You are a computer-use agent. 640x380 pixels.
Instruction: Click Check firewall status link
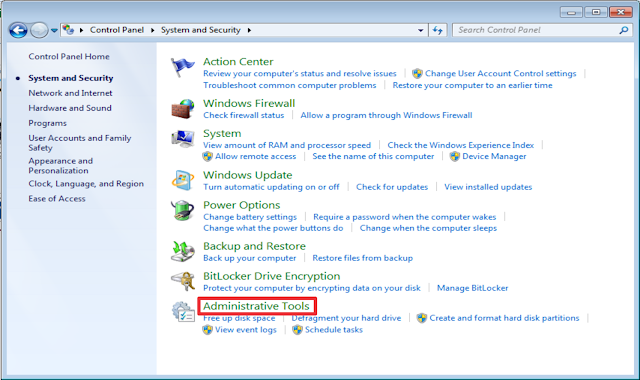pos(243,115)
